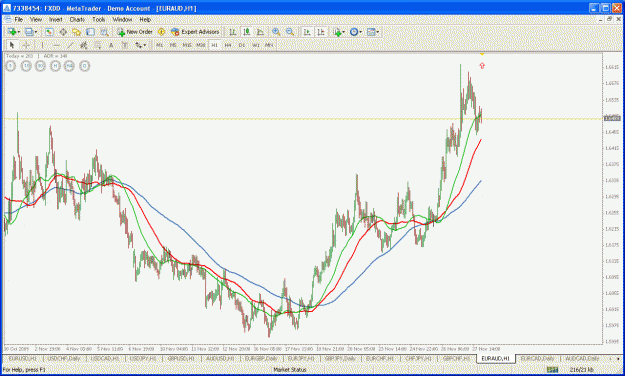Expand the Indicators dropdown arrow

(344, 32)
